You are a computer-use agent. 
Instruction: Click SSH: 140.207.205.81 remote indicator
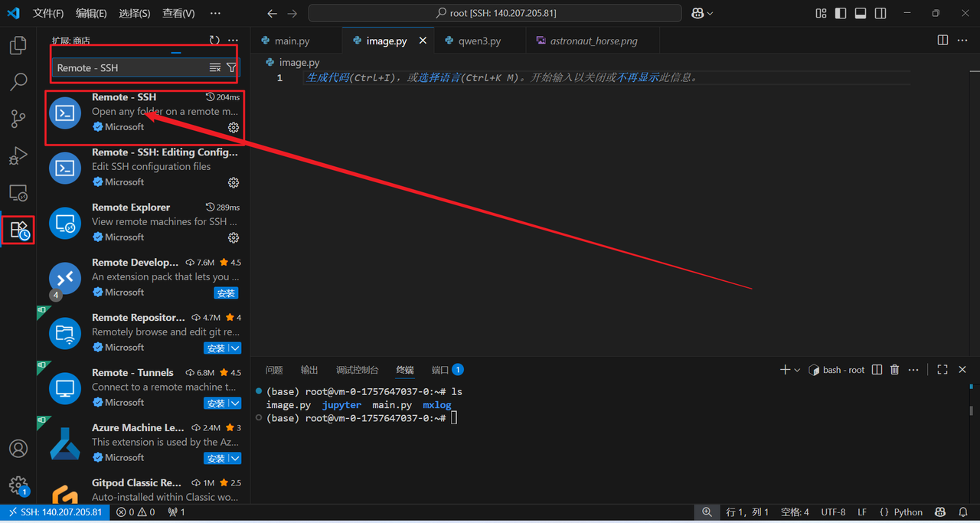point(55,512)
